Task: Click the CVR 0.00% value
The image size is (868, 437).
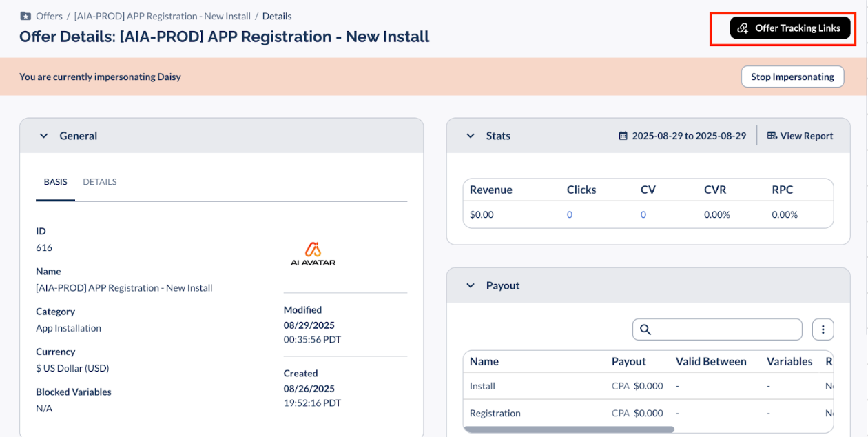Action: coord(716,214)
